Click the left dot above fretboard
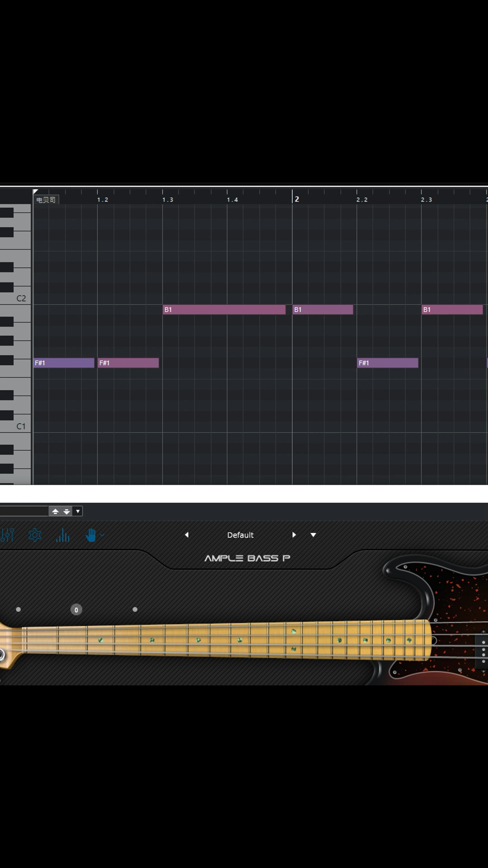 (18, 609)
